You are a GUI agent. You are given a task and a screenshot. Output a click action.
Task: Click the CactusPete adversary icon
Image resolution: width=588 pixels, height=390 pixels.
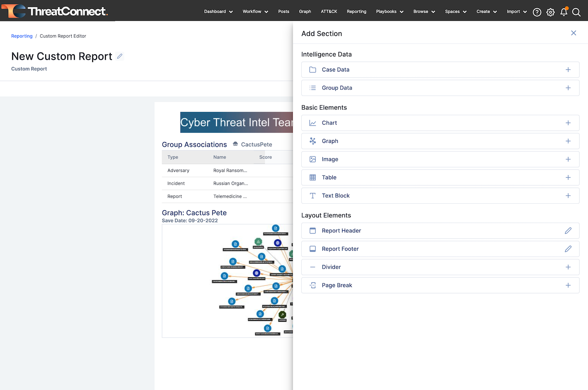click(235, 144)
